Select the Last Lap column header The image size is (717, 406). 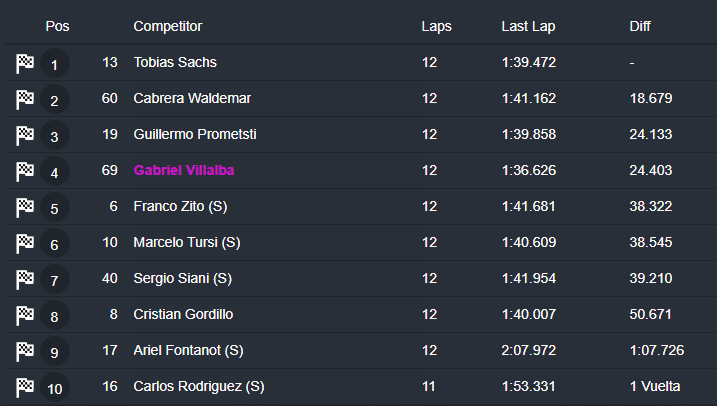528,26
